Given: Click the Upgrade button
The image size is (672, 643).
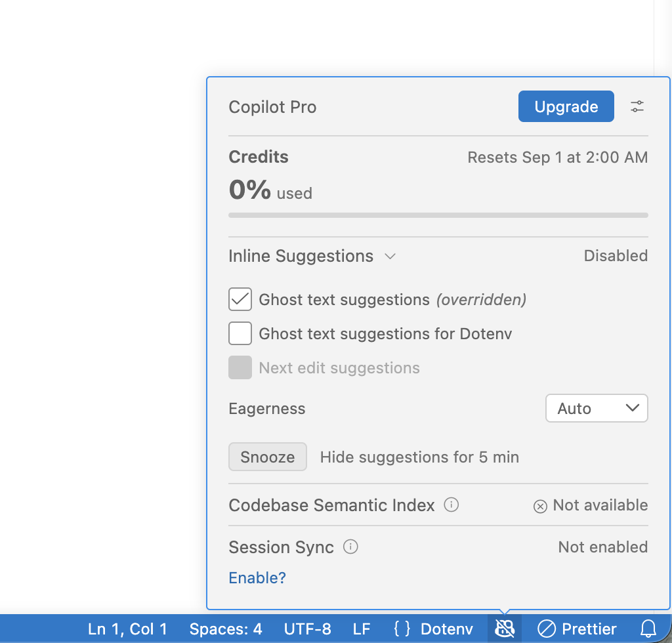Looking at the screenshot, I should [x=566, y=106].
